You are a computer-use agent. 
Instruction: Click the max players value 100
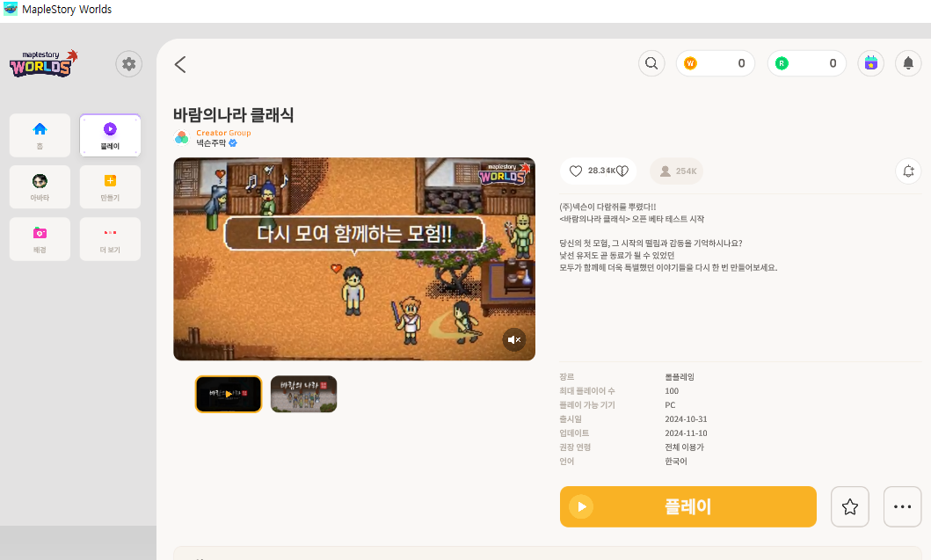pyautogui.click(x=672, y=390)
